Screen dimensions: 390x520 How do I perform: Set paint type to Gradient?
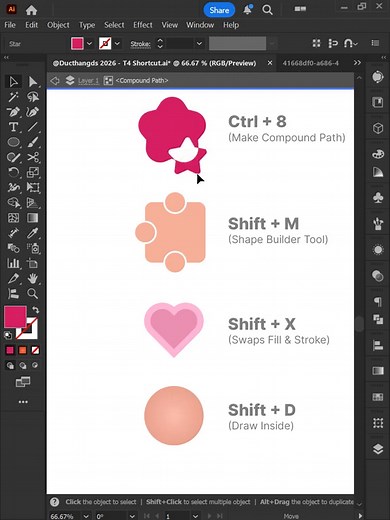22,350
